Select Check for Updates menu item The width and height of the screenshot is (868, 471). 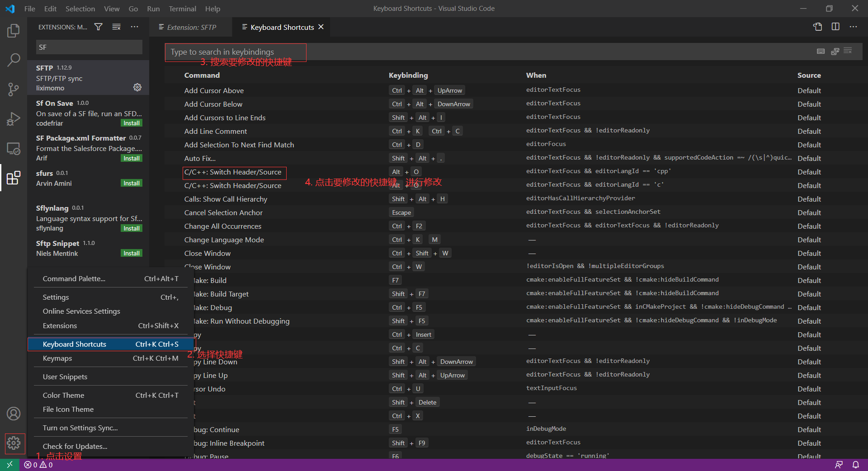pyautogui.click(x=111, y=446)
